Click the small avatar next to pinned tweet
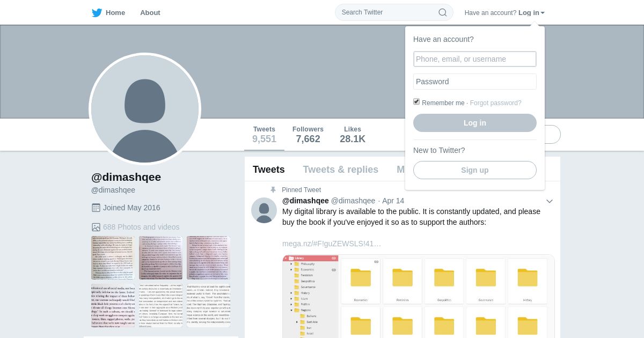This screenshot has width=644, height=338. [264, 210]
